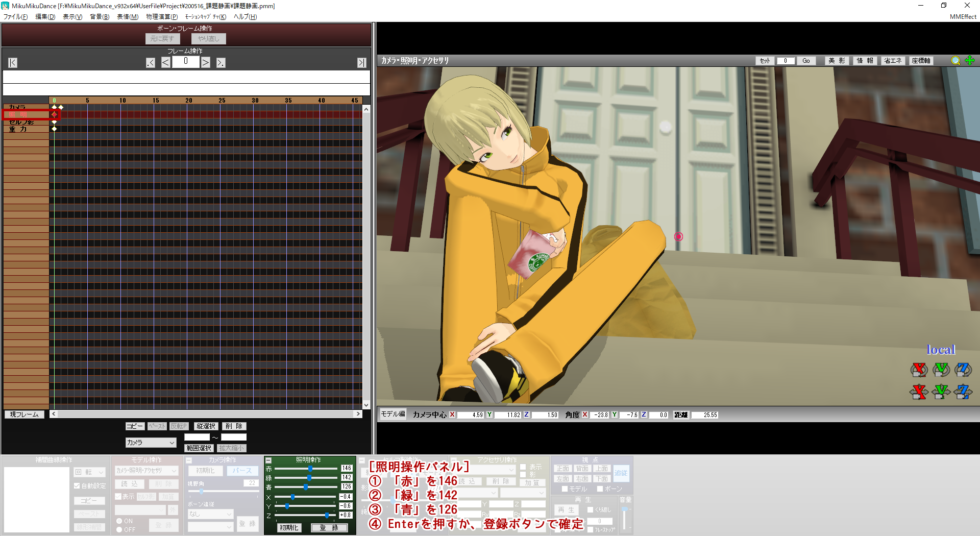This screenshot has width=980, height=536.
Task: Jump to the first frame
Action: point(13,63)
